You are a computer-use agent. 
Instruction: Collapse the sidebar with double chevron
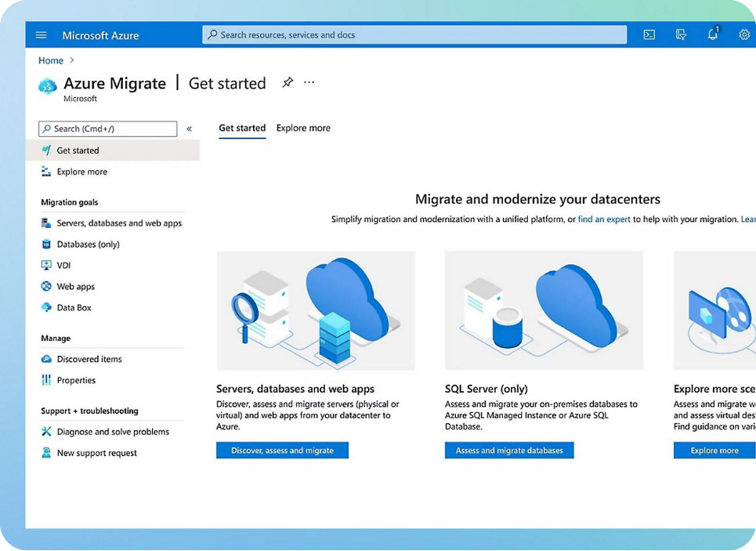pyautogui.click(x=190, y=129)
